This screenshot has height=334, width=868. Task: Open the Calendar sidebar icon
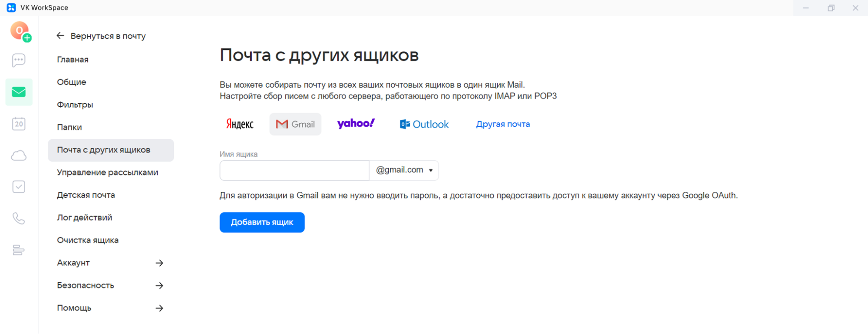pyautogui.click(x=19, y=124)
